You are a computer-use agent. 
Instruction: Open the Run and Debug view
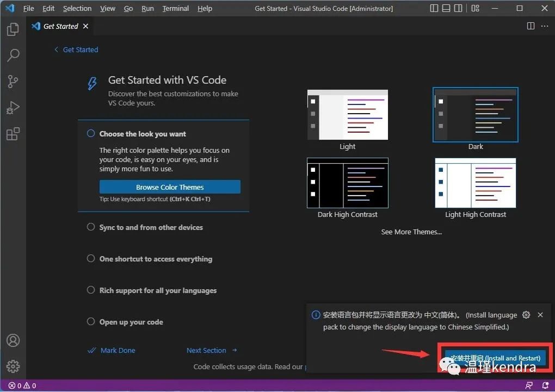coord(13,108)
